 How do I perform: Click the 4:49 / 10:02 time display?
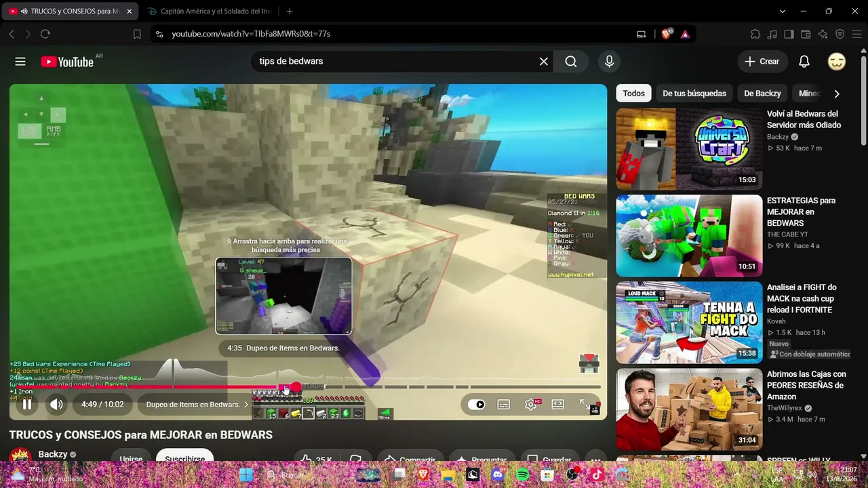(102, 405)
